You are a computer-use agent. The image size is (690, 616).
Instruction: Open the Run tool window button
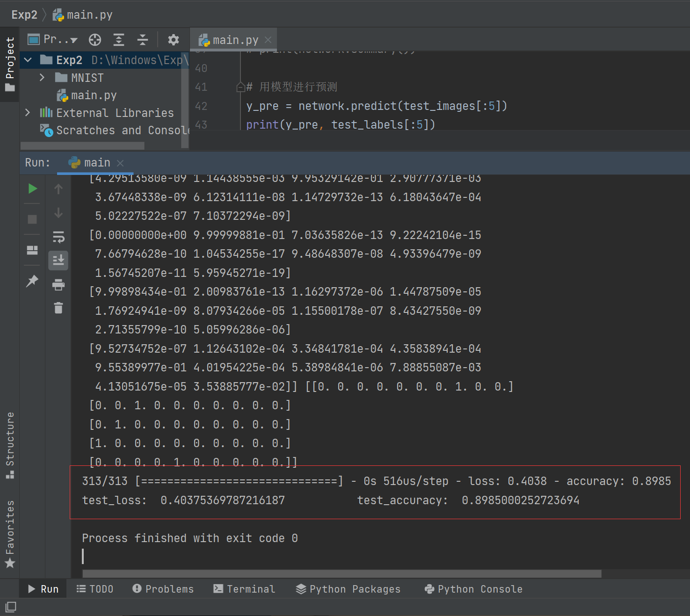coord(43,589)
